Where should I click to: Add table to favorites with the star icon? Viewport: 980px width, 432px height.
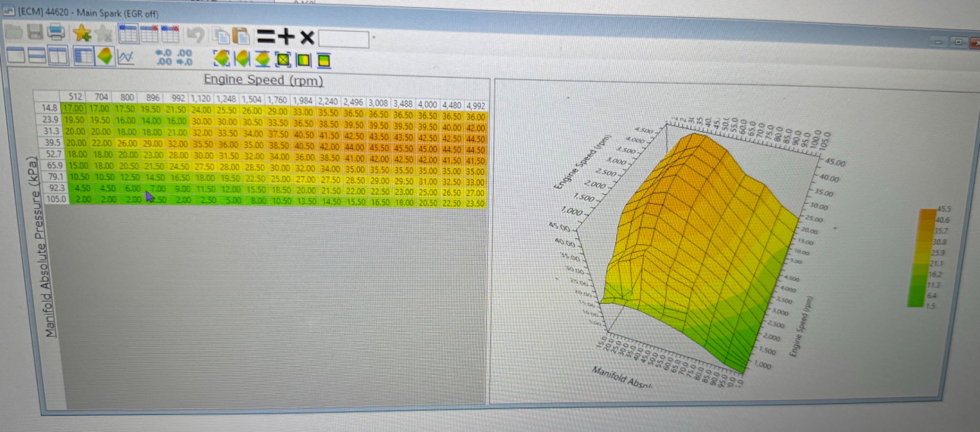click(x=82, y=33)
